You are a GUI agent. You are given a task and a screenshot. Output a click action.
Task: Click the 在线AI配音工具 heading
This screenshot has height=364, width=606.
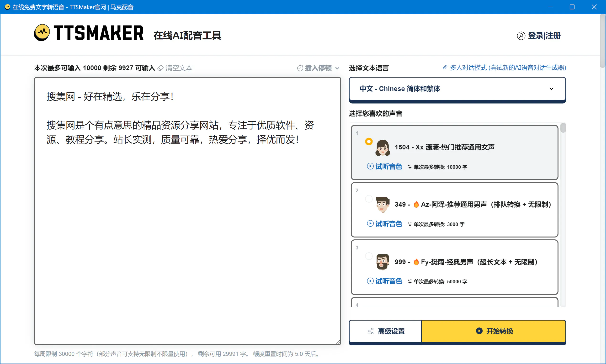point(187,36)
